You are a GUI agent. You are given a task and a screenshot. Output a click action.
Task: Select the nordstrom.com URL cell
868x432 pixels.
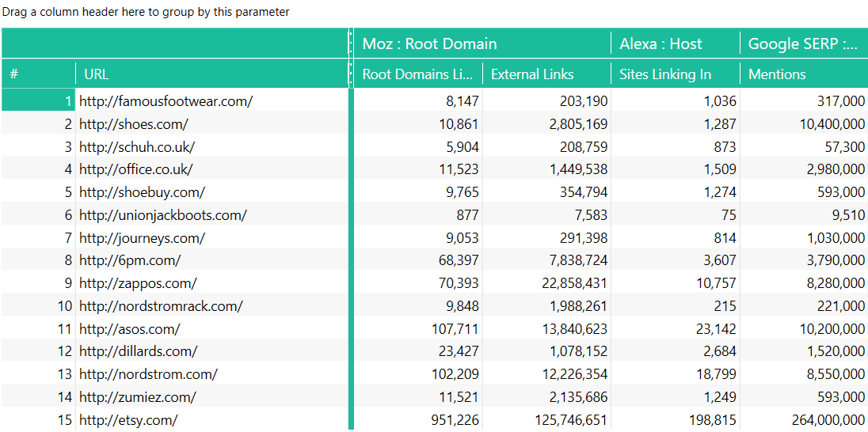click(212, 374)
